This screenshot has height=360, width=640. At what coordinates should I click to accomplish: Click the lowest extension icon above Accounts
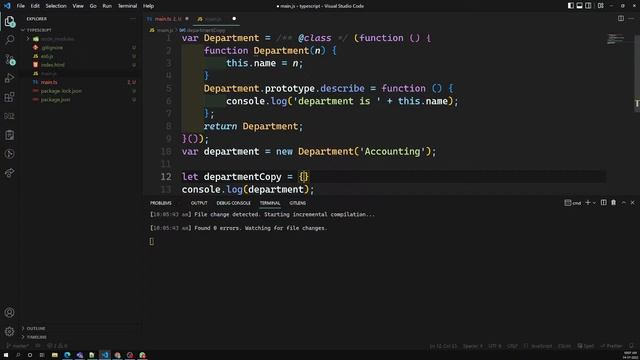pyautogui.click(x=9, y=173)
